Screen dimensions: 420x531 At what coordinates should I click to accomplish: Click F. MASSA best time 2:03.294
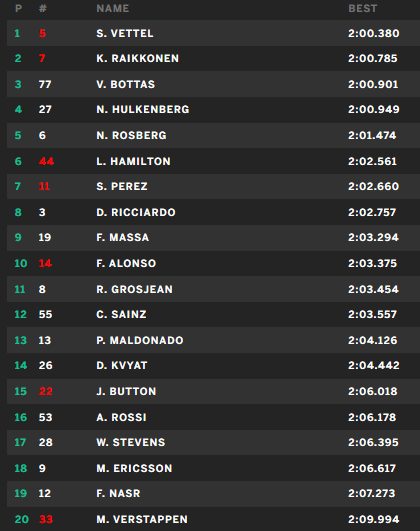coord(373,237)
